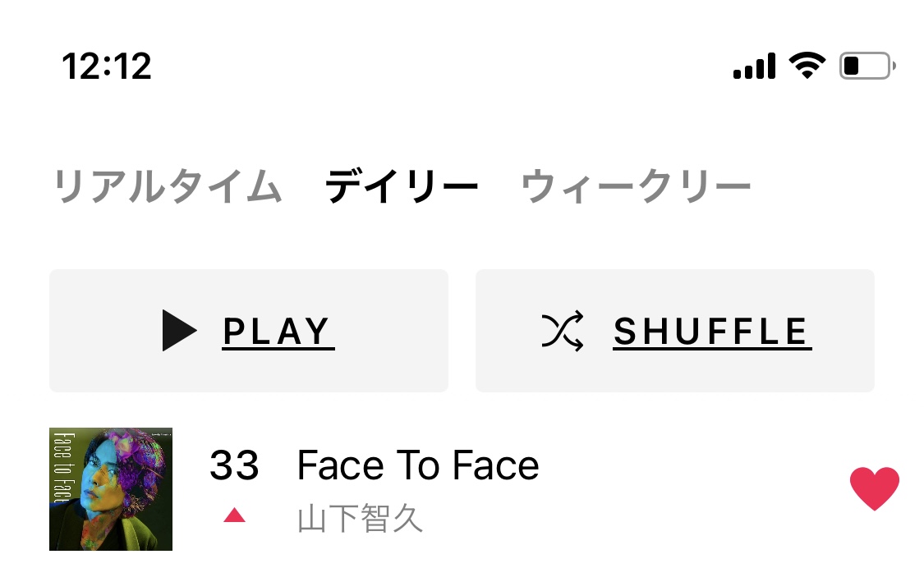This screenshot has height=568, width=924.
Task: Tap the rank number 33
Action: (x=234, y=466)
